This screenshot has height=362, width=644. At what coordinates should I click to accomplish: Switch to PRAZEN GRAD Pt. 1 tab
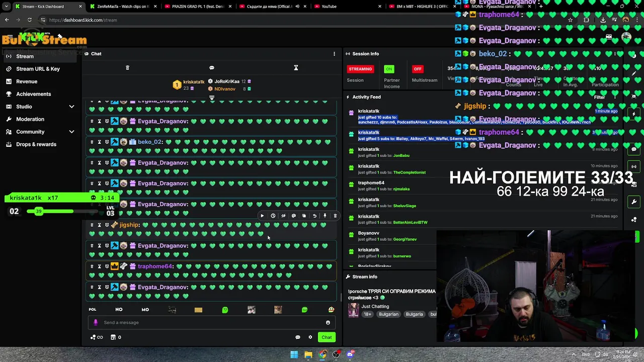(198, 7)
